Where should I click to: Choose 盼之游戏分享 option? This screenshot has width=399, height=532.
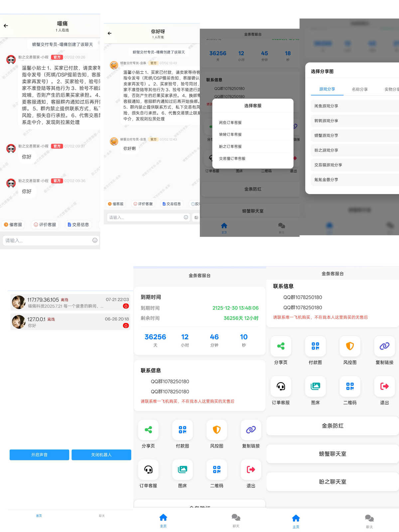pyautogui.click(x=355, y=150)
